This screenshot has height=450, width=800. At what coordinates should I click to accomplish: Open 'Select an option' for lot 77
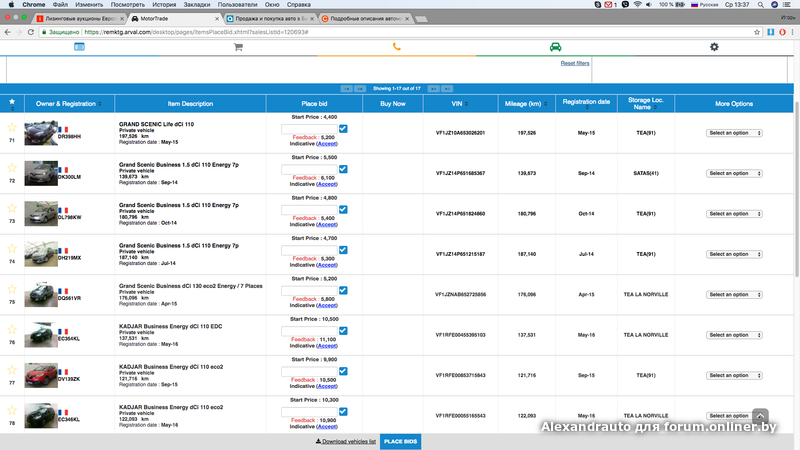[734, 375]
